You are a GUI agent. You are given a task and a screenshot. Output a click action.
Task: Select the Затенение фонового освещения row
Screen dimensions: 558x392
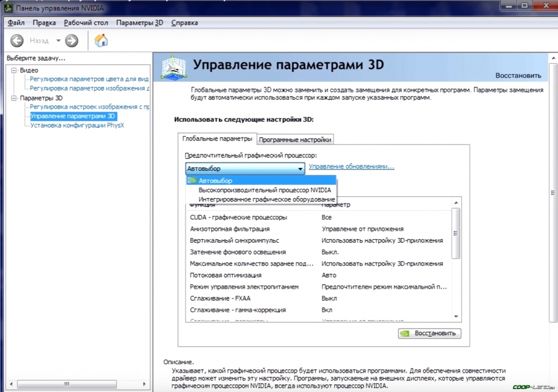click(319, 252)
